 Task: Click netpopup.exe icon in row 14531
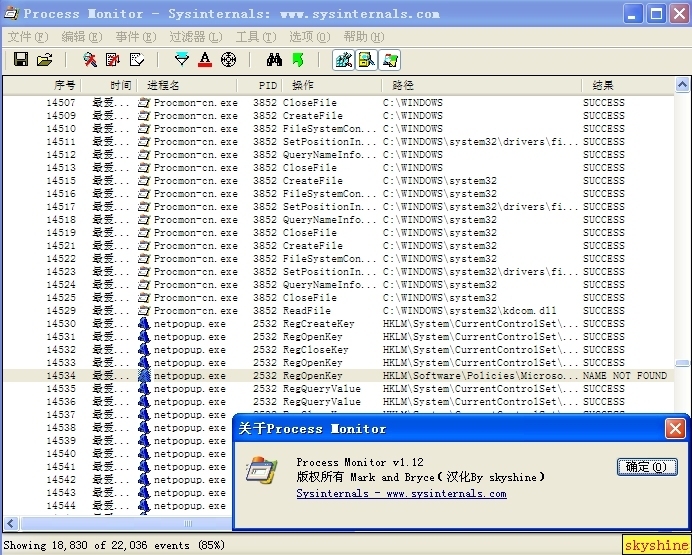click(144, 337)
